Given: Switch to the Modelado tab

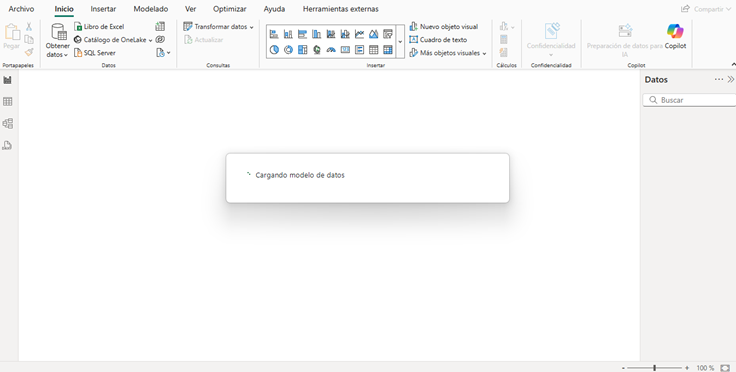Looking at the screenshot, I should [151, 9].
